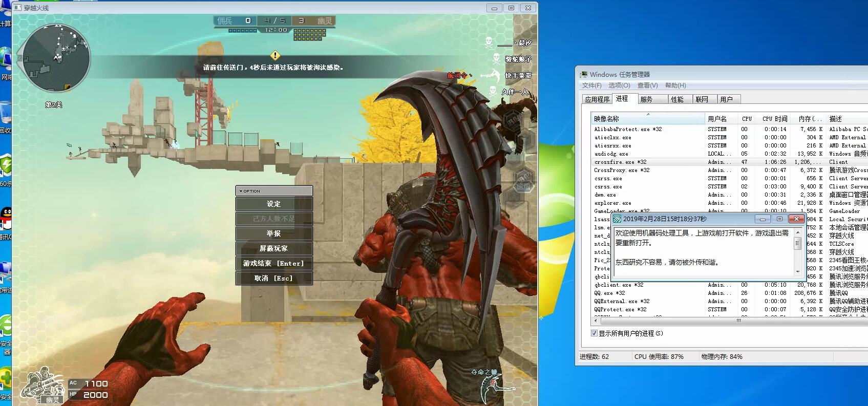
Task: Open the 文件(F) menu in Task Manager
Action: click(x=592, y=86)
